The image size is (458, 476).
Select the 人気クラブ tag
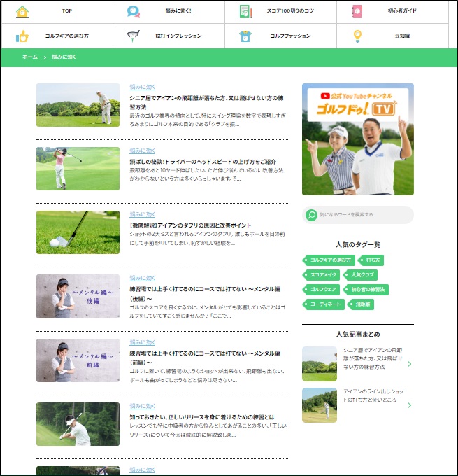point(360,274)
